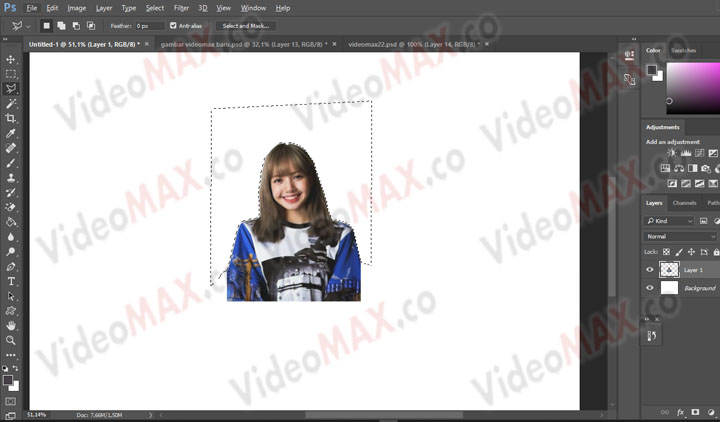Select the Eraser tool
Image resolution: width=720 pixels, height=422 pixels.
pyautogui.click(x=11, y=207)
